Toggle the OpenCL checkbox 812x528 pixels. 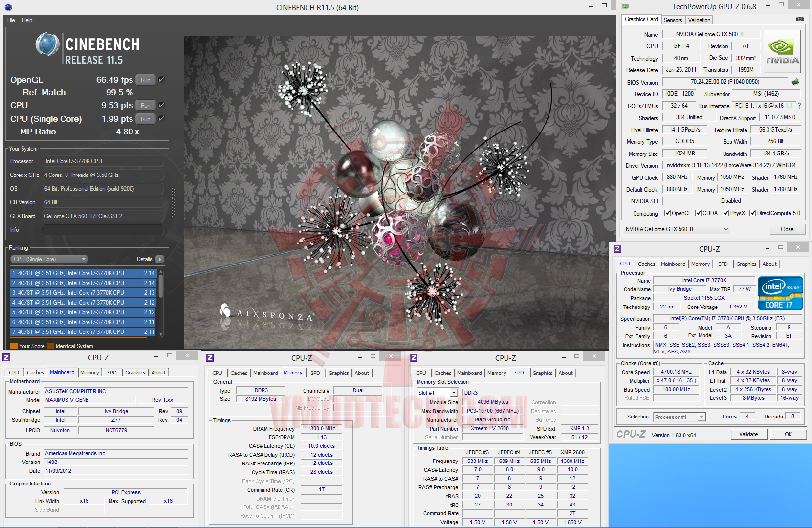pyautogui.click(x=667, y=213)
